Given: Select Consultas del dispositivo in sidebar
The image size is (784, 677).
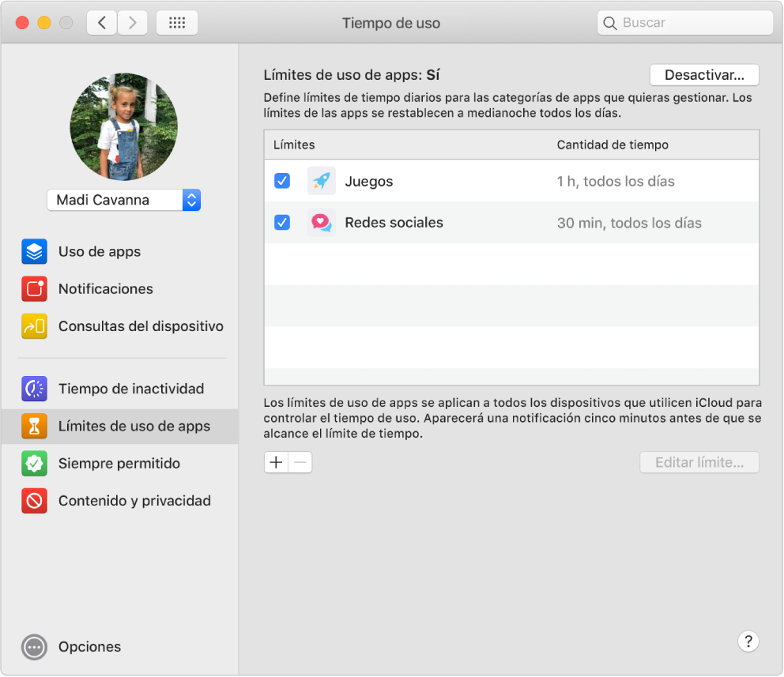Looking at the screenshot, I should click(141, 326).
